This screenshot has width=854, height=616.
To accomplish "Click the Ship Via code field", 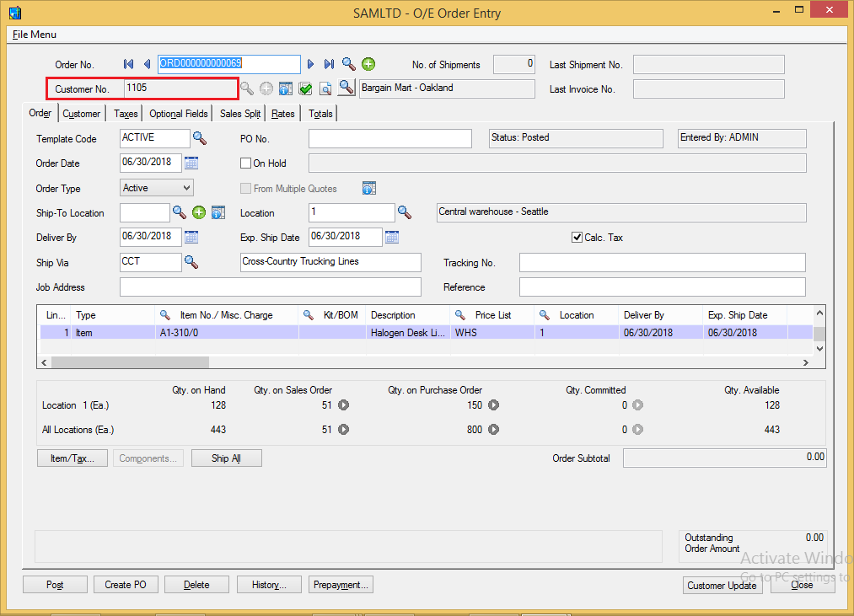I will pyautogui.click(x=151, y=263).
